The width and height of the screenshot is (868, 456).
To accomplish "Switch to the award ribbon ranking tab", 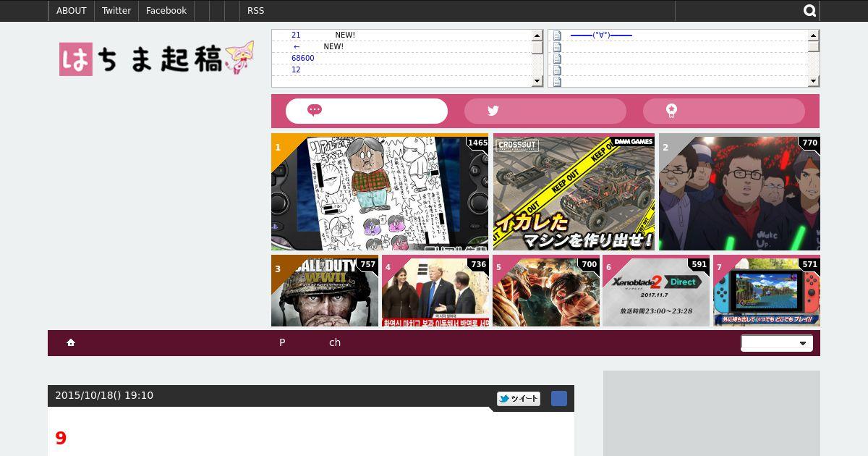I will coord(724,111).
